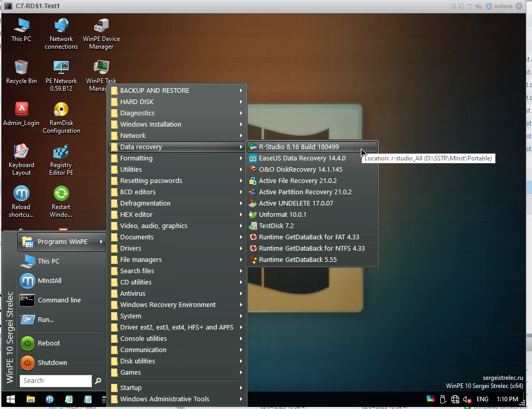Open RamDisk Configuration desktop icon
The height and width of the screenshot is (409, 532).
[x=61, y=110]
